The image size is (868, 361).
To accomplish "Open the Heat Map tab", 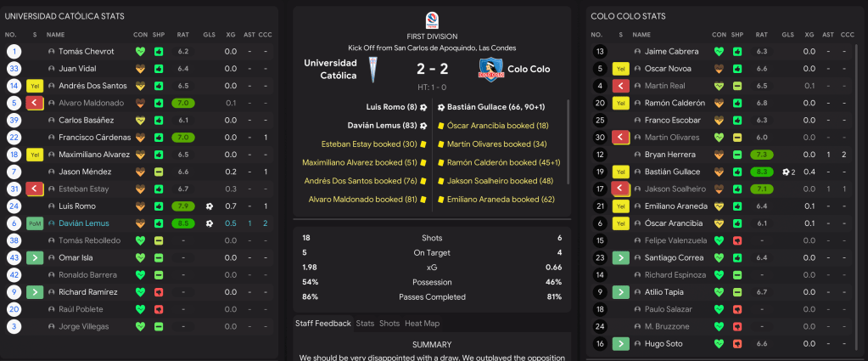I will (423, 324).
